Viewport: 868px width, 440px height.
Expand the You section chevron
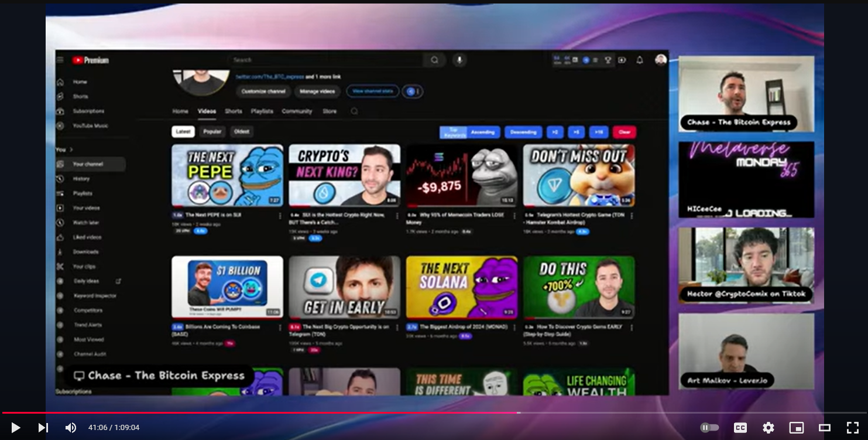pyautogui.click(x=71, y=150)
